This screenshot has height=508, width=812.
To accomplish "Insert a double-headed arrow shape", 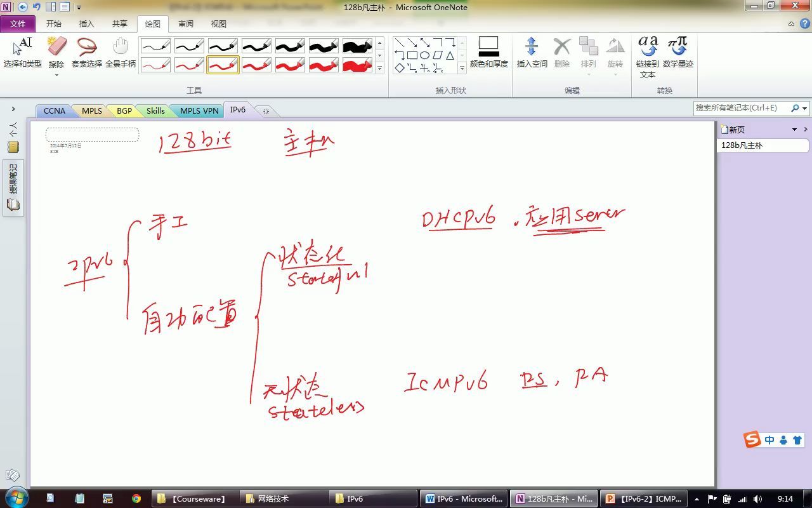I will (x=424, y=43).
